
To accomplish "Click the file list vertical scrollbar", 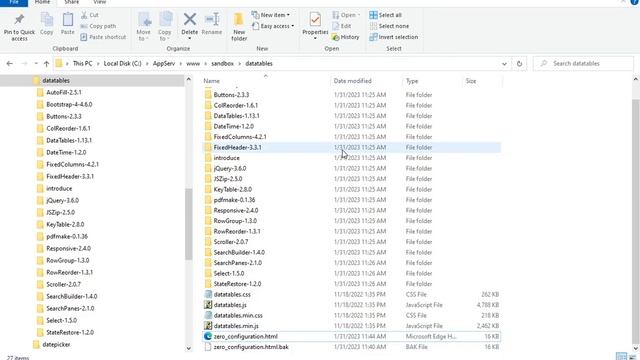I will (636, 220).
